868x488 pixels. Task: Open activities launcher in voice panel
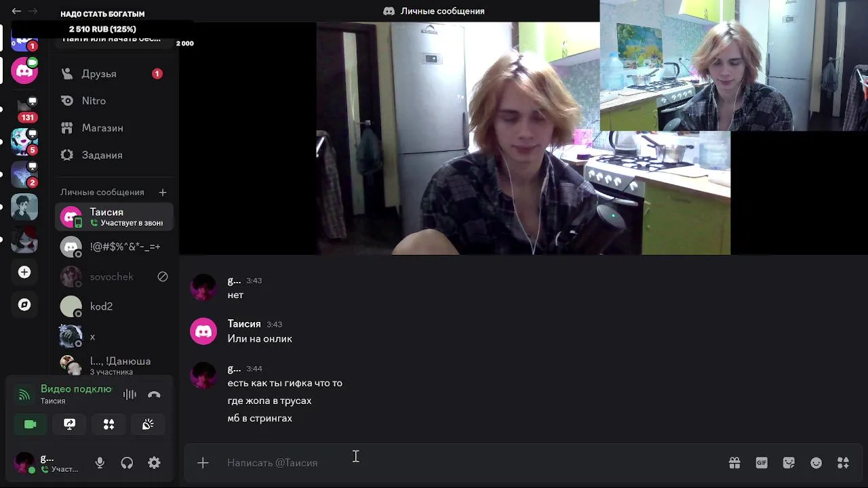108,424
